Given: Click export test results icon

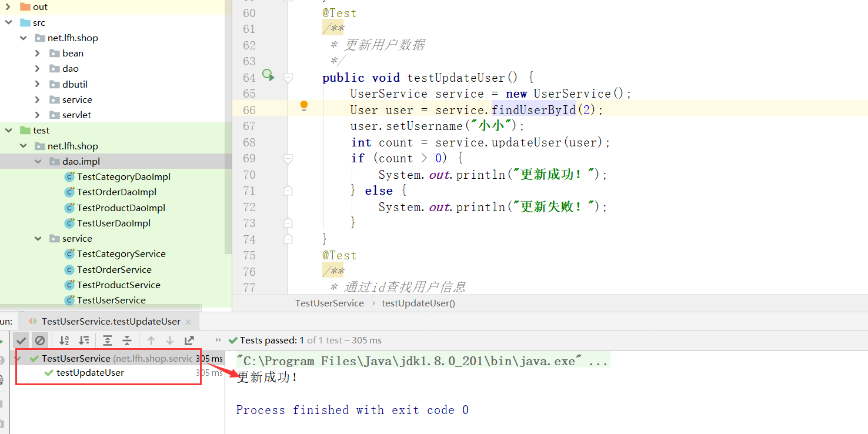Looking at the screenshot, I should (x=189, y=340).
